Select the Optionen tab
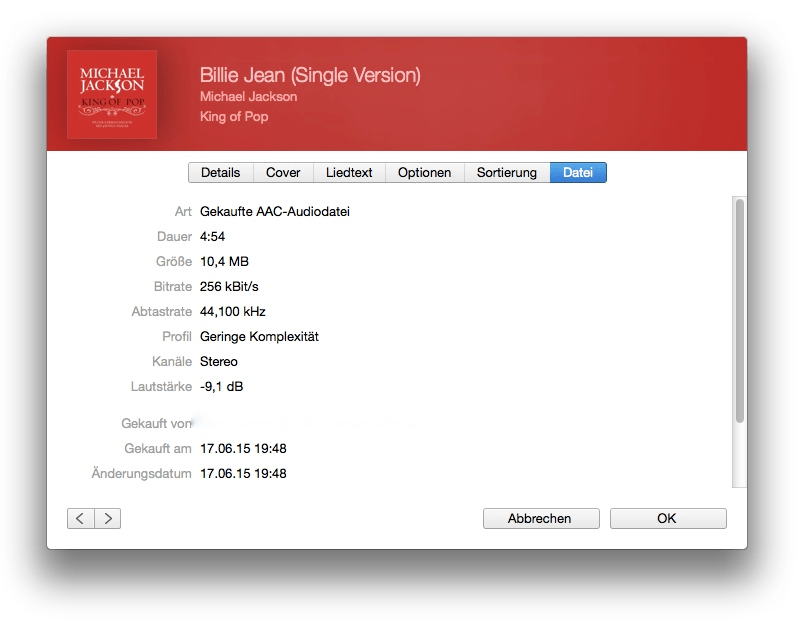Screen dimensions: 811x627 coord(425,172)
